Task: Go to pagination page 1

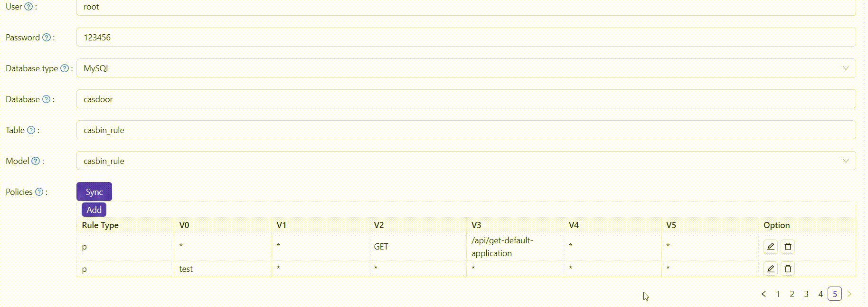Action: click(x=778, y=294)
